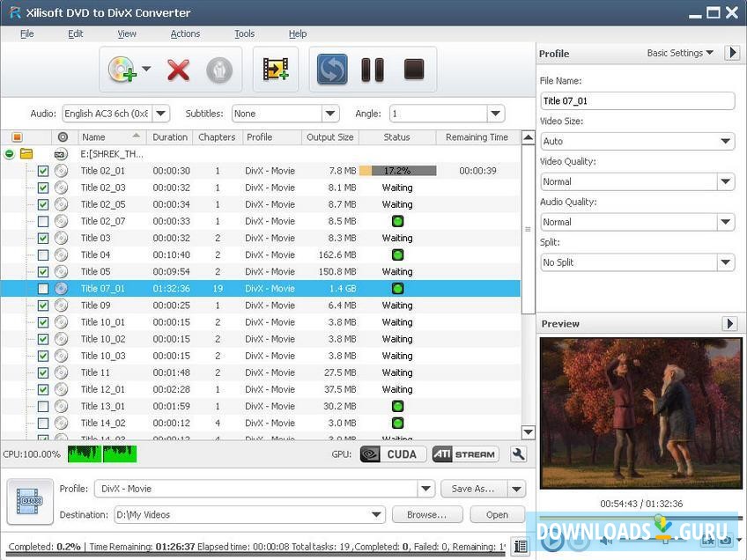This screenshot has width=747, height=560.
Task: Uncheck the Title 03 checkbox
Action: click(43, 238)
